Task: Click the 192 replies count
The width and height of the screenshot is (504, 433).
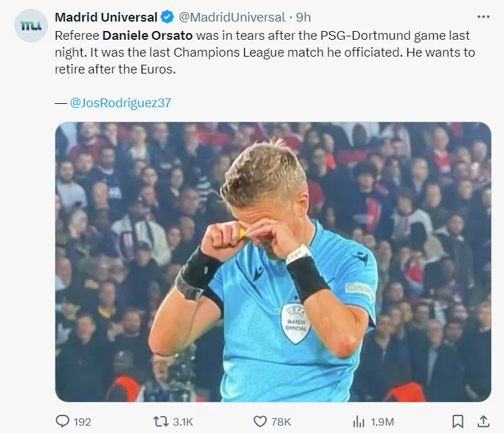Action: 82,422
